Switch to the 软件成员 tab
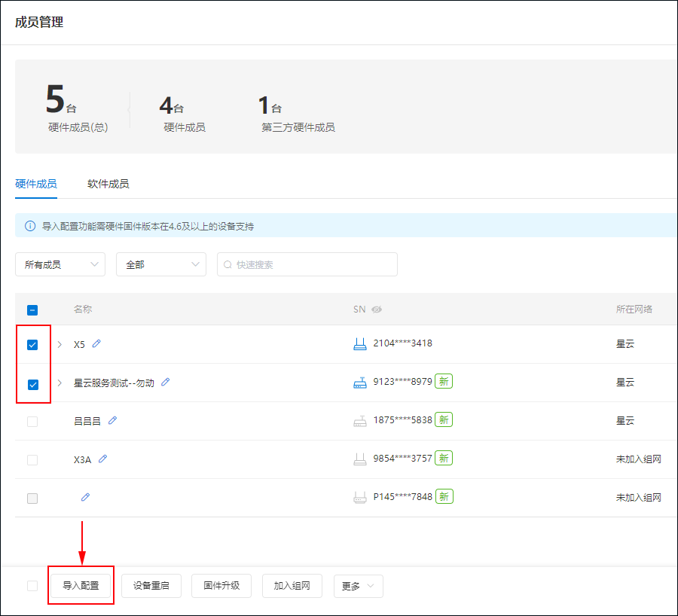The image size is (678, 616). (x=108, y=184)
